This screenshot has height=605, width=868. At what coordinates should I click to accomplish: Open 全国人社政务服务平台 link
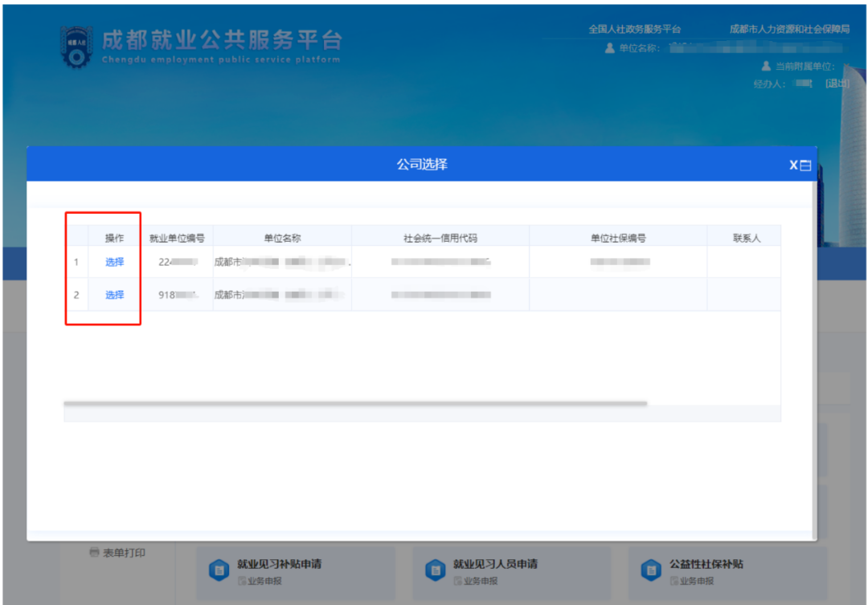tap(634, 29)
